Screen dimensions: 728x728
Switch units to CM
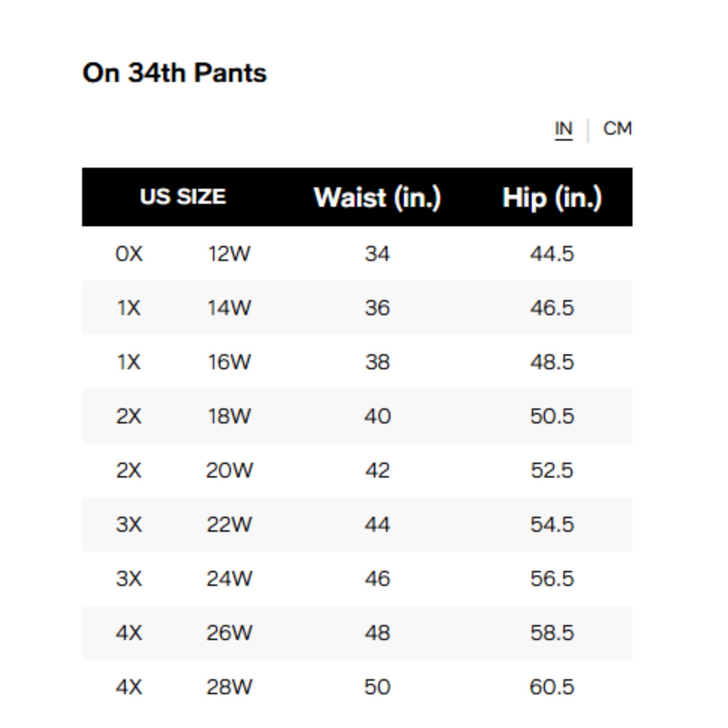click(x=617, y=129)
